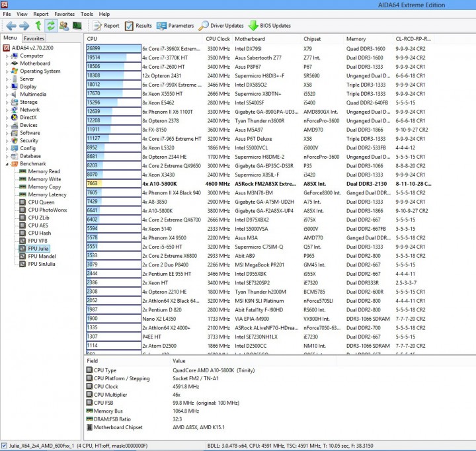Open the Results toolbar button

138,26
